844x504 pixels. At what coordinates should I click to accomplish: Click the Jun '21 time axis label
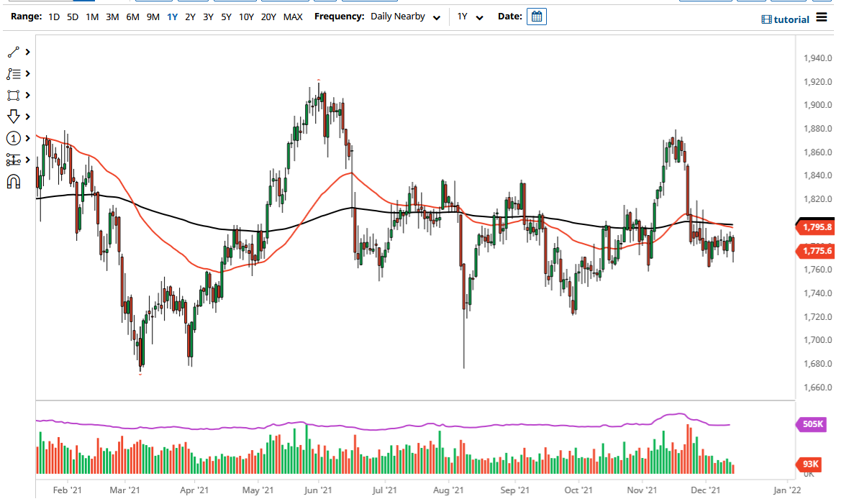point(317,490)
